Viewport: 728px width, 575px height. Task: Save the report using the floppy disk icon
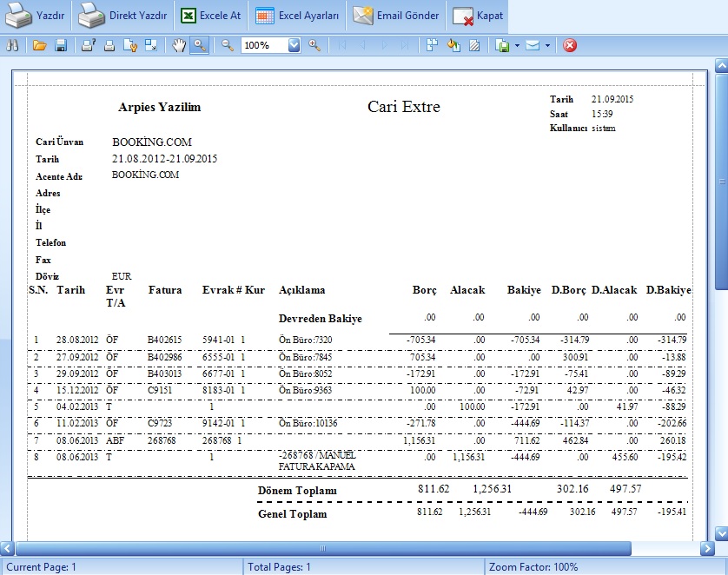61,45
